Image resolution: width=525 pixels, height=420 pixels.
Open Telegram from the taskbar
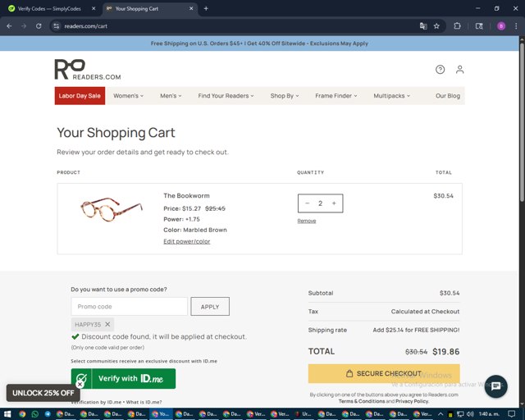[x=48, y=414]
